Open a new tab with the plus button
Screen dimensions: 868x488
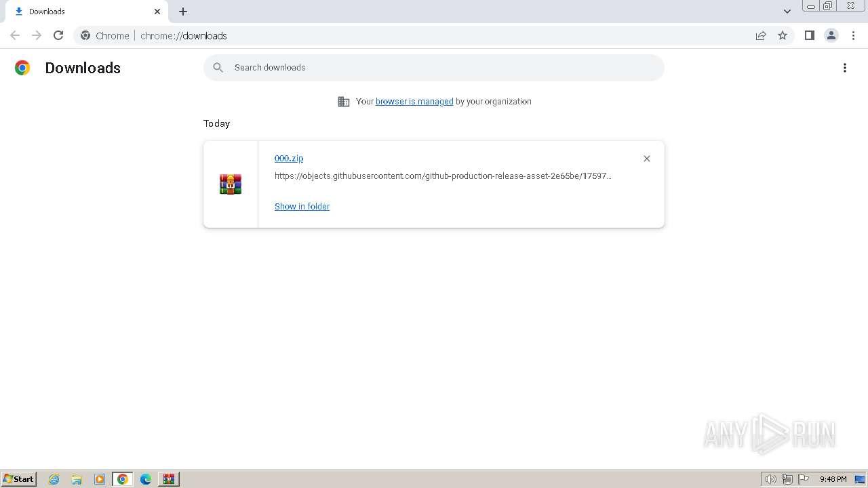[x=183, y=12]
